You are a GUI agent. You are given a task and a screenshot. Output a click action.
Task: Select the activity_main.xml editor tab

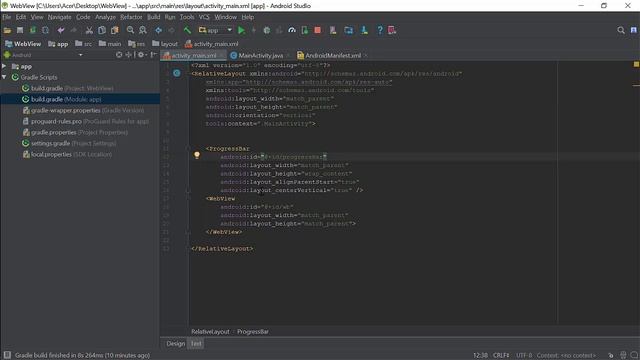[193, 56]
